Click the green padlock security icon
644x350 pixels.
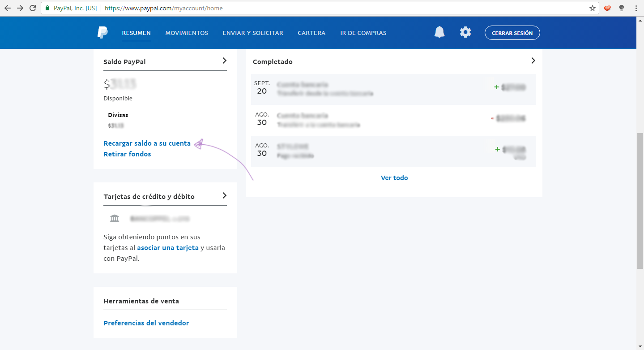point(48,8)
